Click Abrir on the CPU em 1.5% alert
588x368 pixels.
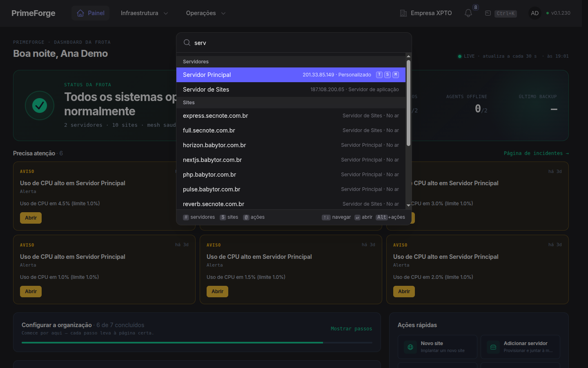(x=217, y=292)
